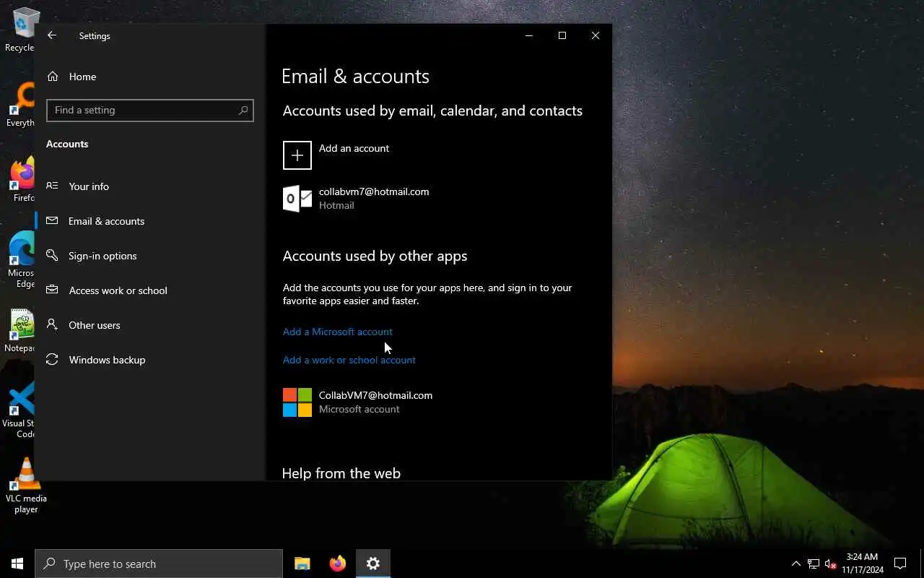Open the clock showing 3:24 AM
Screen dimensions: 924x578
[862, 564]
